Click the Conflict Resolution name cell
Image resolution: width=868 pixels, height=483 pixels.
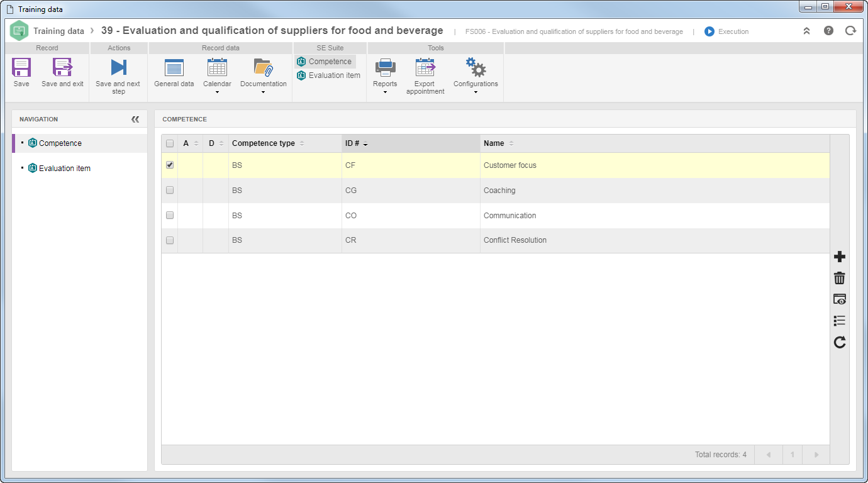pos(655,240)
